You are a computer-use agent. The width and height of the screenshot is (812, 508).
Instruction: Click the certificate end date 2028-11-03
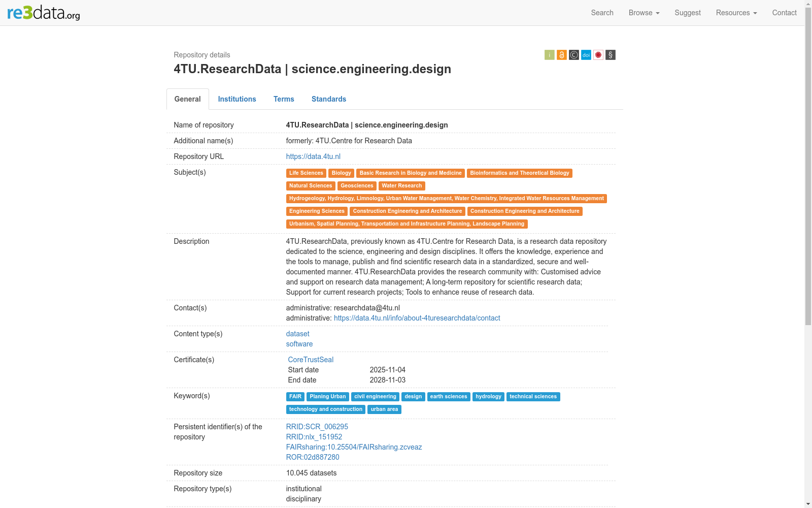[x=388, y=380]
